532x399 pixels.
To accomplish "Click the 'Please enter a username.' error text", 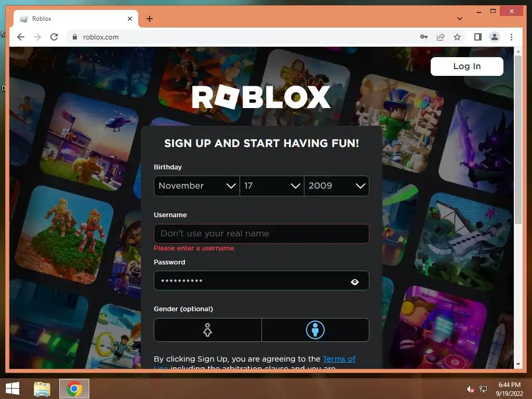I will (194, 248).
